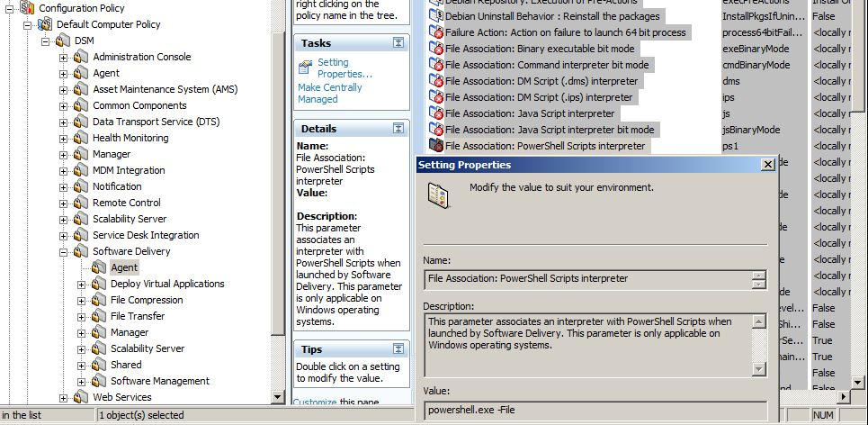The height and width of the screenshot is (425, 868).
Task: Expand the Web Services node
Action: [63, 398]
